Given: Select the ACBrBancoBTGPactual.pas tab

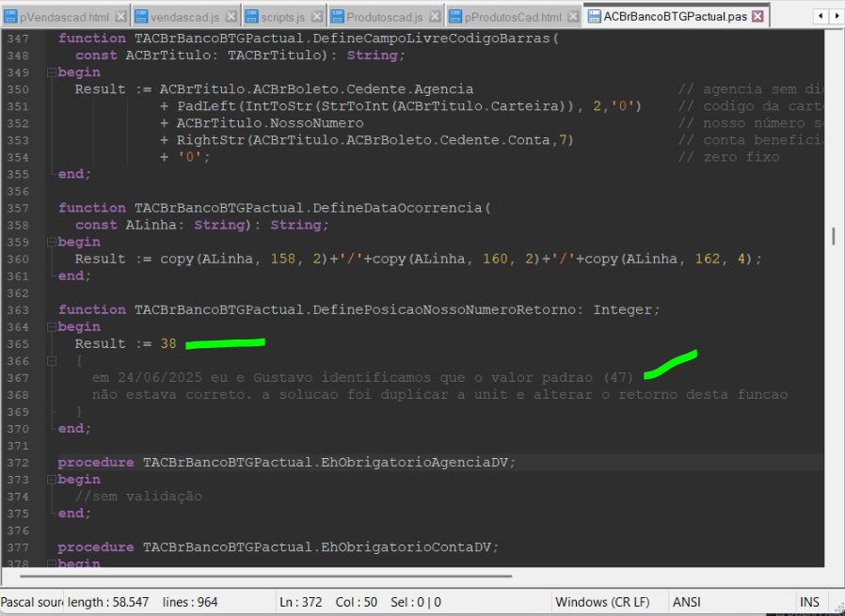Looking at the screenshot, I should pyautogui.click(x=676, y=16).
